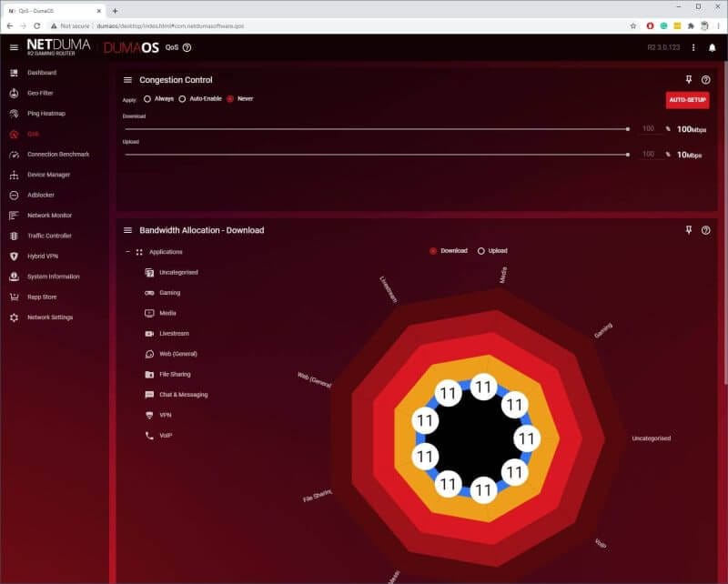Select the Always radio button
This screenshot has height=584, width=728.
click(147, 98)
